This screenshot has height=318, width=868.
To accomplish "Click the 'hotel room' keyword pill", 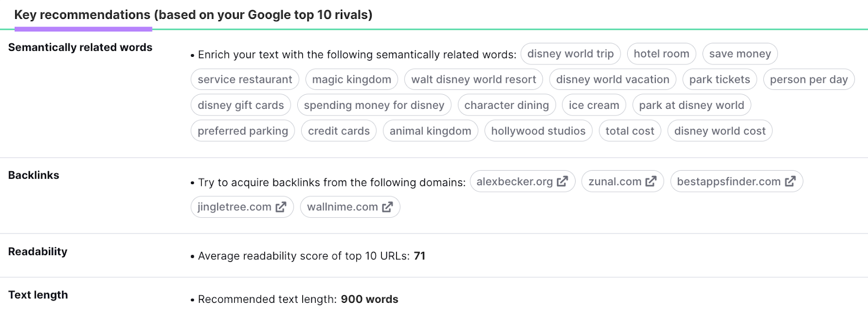I will pos(661,54).
